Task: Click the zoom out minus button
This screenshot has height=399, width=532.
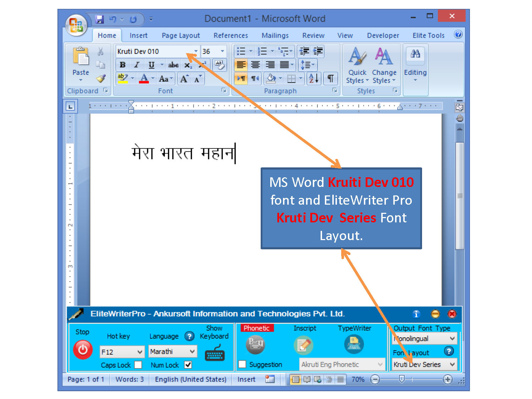Action: pyautogui.click(x=375, y=379)
